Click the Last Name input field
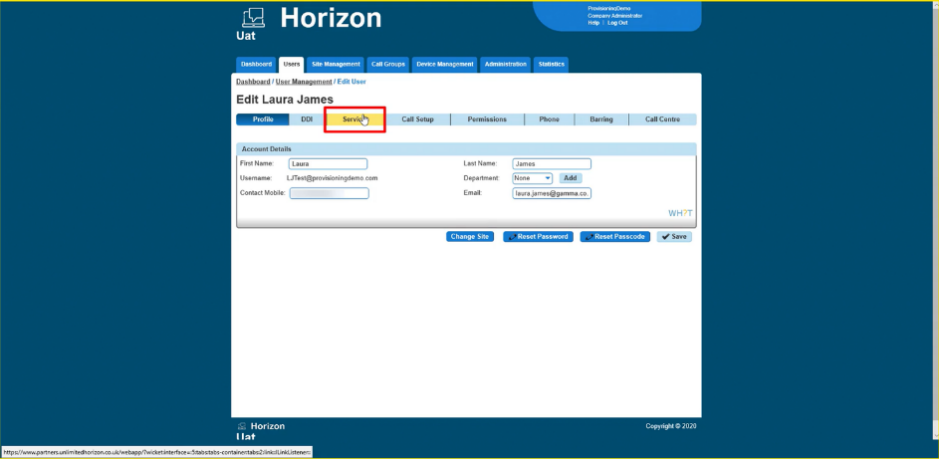 pos(552,164)
